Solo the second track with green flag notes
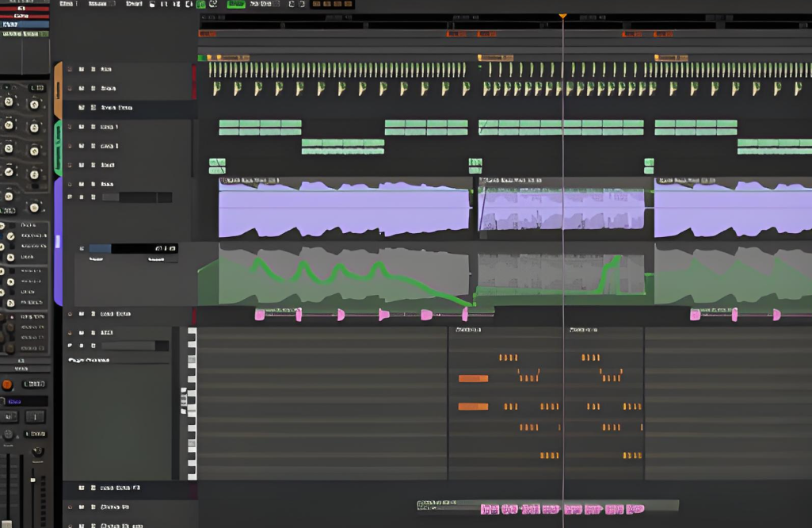This screenshot has height=528, width=812. tap(93, 88)
